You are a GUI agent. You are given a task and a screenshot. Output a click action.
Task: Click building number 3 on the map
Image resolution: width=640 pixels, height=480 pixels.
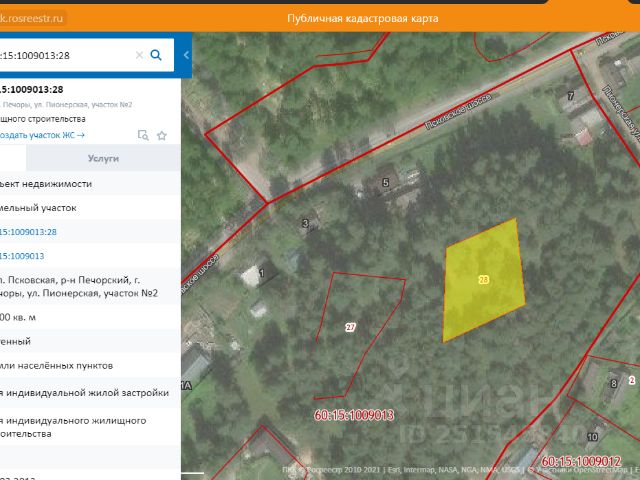click(x=305, y=224)
